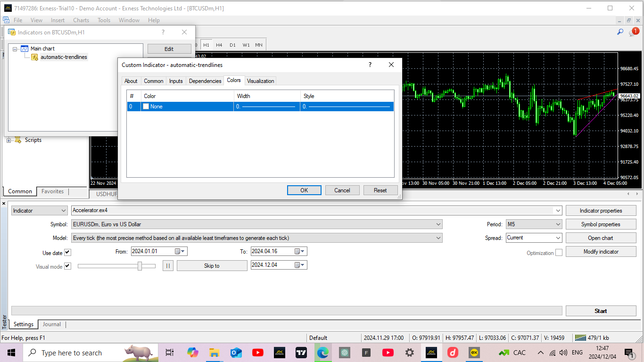
Task: Click the Main chart icon in indicators tree
Action: (x=25, y=49)
